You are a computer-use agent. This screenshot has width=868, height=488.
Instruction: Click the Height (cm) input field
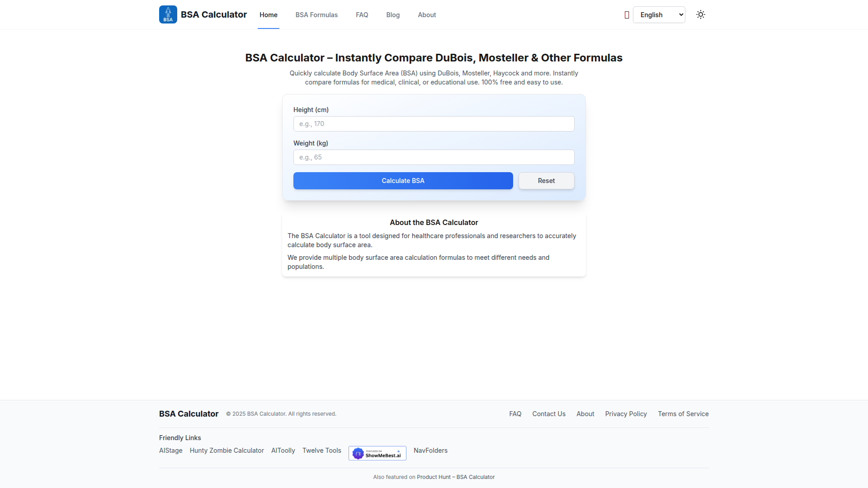pyautogui.click(x=434, y=124)
